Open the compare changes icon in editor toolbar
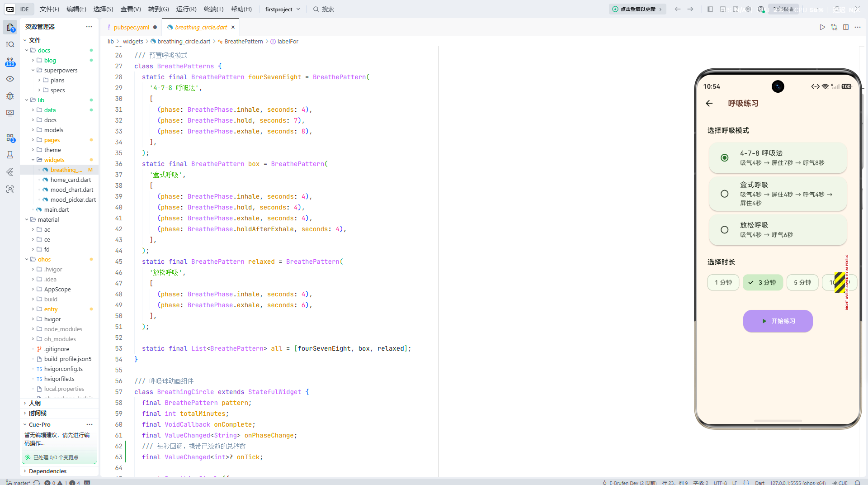868x485 pixels. pos(834,27)
